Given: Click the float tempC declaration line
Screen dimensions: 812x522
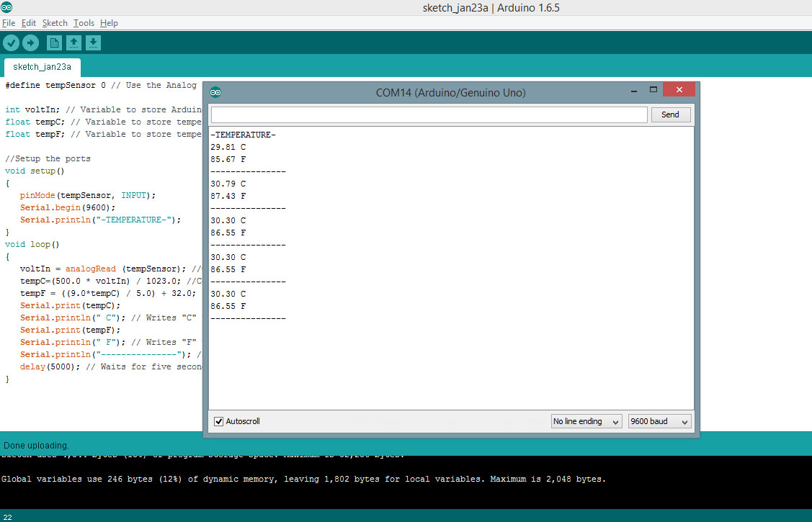Looking at the screenshot, I should (103, 122).
